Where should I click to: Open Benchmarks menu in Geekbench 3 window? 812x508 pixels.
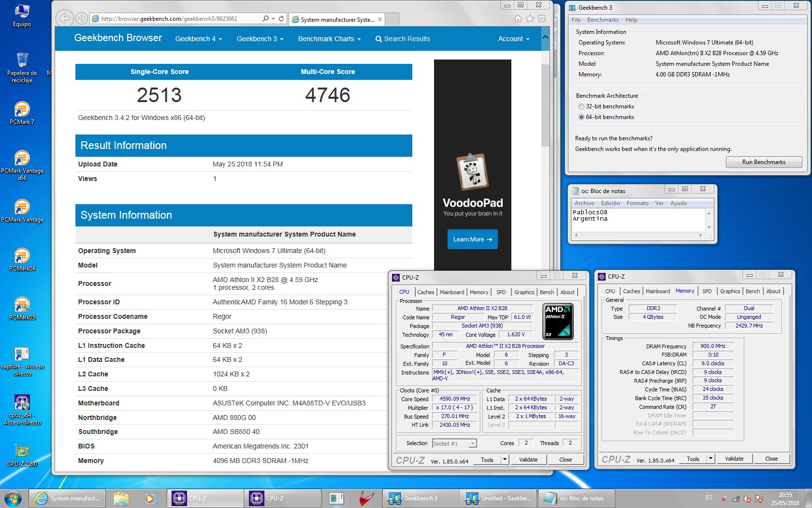tap(603, 20)
